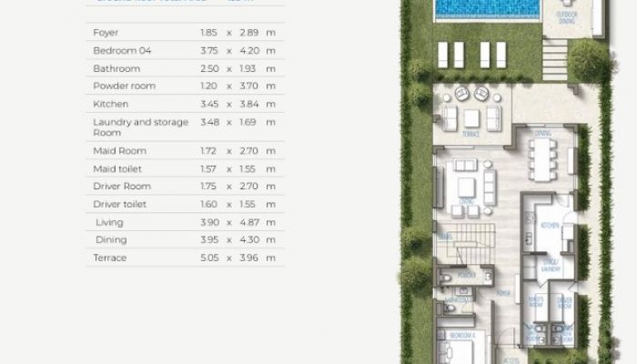Click the swimming pool on the floor plan
Viewport: 637px width, 364px height.
tap(488, 9)
